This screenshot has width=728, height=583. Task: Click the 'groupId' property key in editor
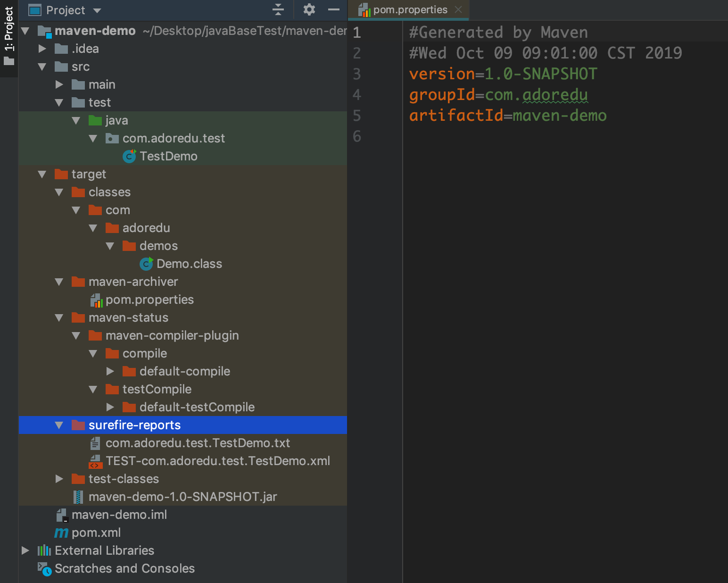point(442,95)
